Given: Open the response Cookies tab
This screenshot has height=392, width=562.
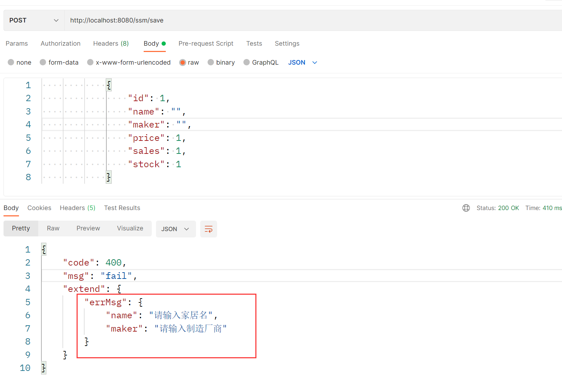Looking at the screenshot, I should 39,208.
